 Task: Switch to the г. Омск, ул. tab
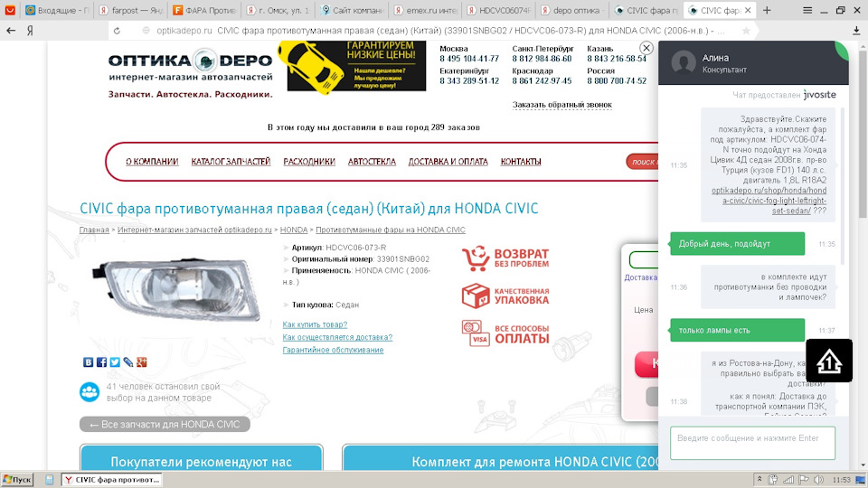[278, 10]
